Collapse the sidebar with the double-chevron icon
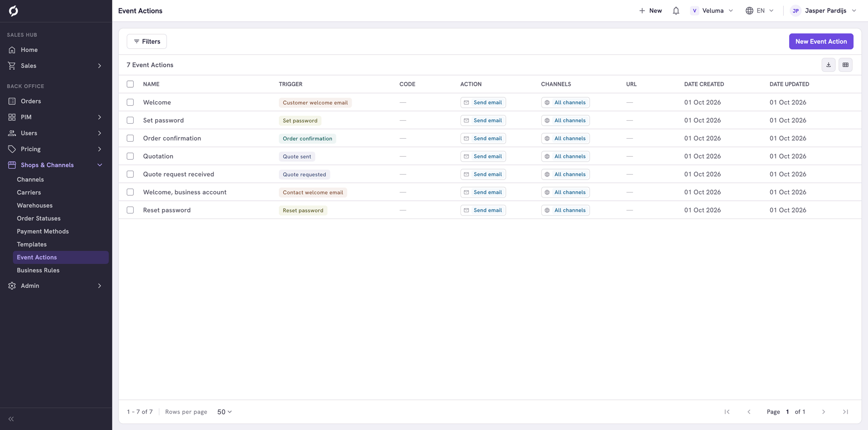Image resolution: width=868 pixels, height=430 pixels. pos(11,419)
